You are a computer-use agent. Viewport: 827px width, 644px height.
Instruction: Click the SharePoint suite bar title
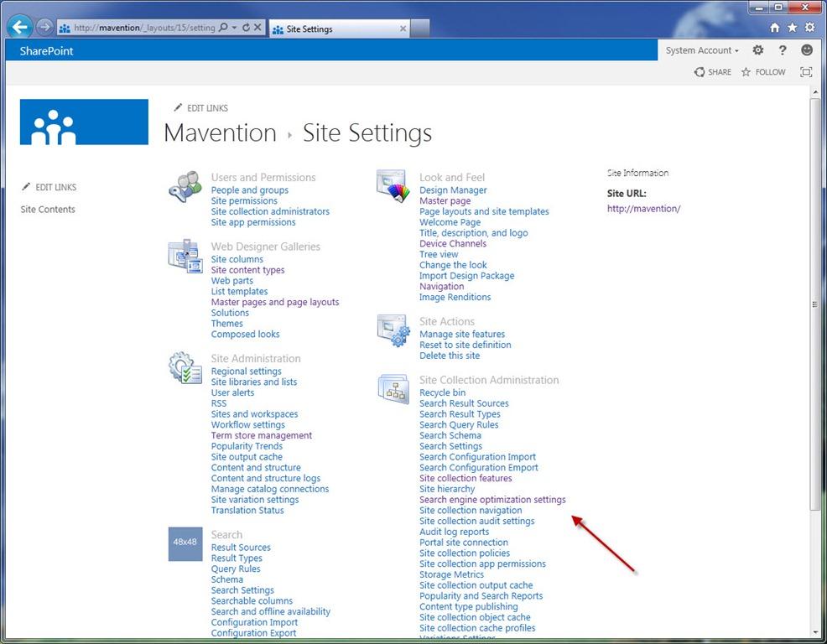[46, 51]
